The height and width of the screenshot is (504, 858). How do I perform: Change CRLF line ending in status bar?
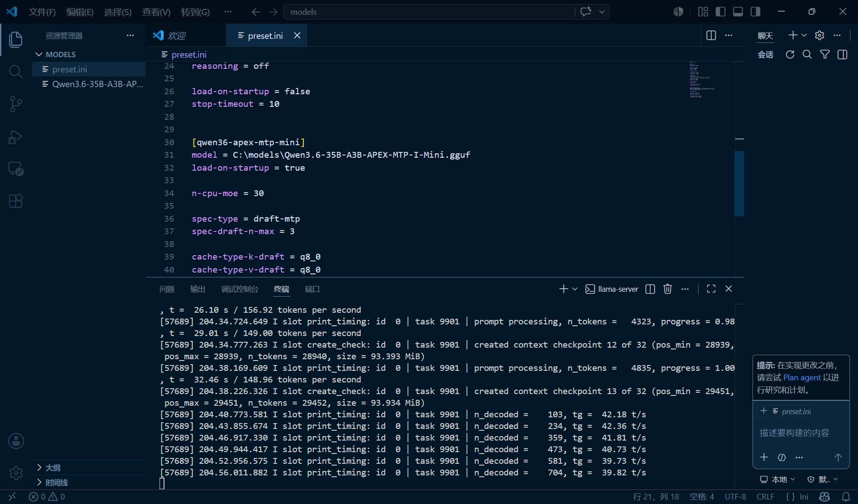click(x=765, y=497)
